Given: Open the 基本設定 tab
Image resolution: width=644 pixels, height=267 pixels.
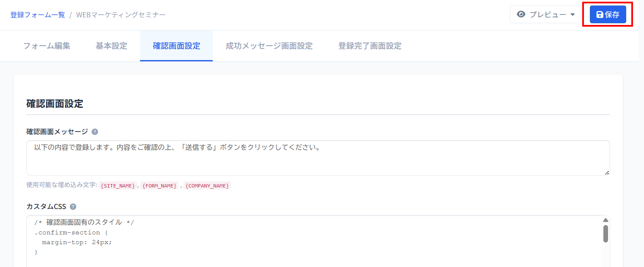Looking at the screenshot, I should pos(111,46).
